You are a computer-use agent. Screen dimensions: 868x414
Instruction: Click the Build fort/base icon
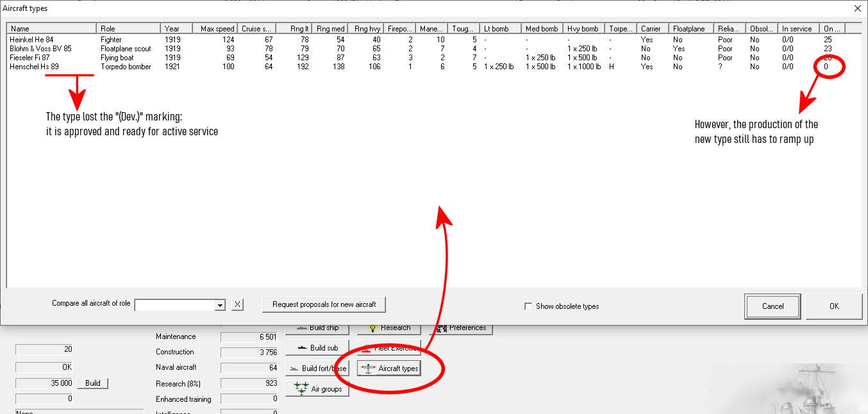tap(292, 368)
